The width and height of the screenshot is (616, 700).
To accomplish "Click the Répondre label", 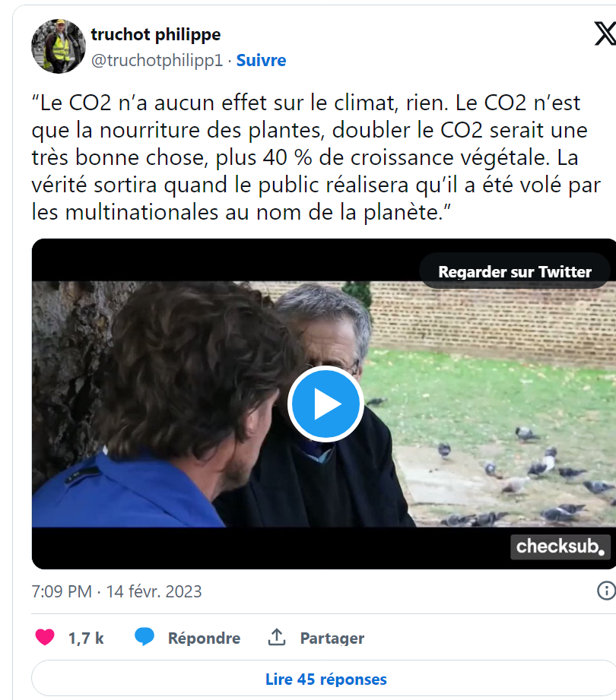I will pos(204,638).
